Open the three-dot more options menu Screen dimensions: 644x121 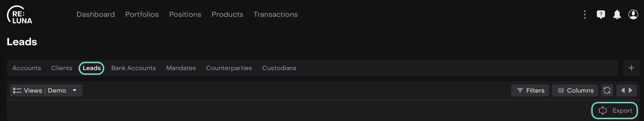tap(585, 14)
